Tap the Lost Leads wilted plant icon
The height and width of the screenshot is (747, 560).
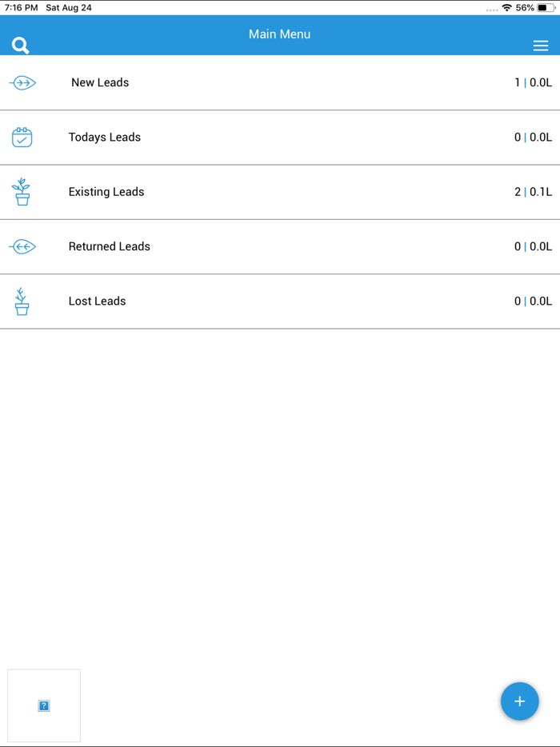[x=22, y=301]
